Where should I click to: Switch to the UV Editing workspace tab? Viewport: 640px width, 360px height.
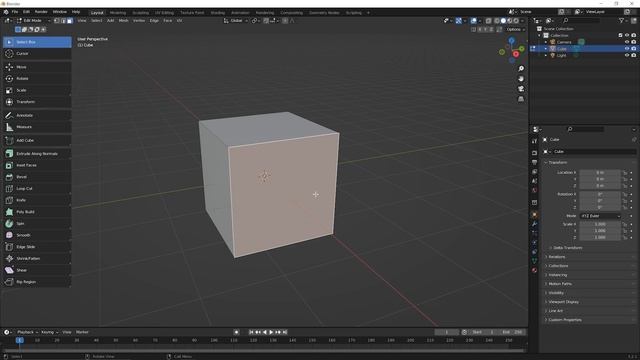(x=164, y=13)
